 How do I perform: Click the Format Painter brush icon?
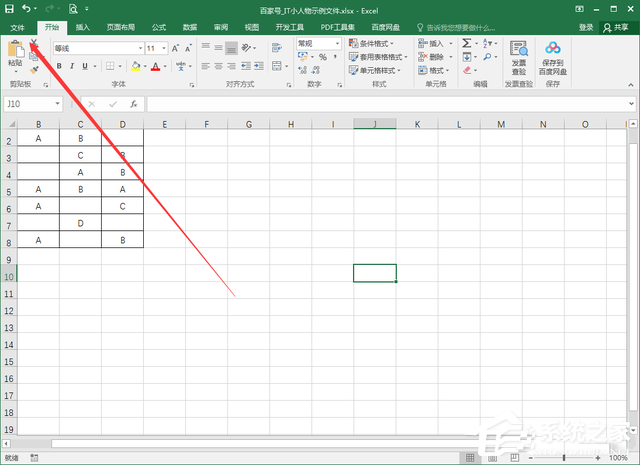tap(34, 70)
